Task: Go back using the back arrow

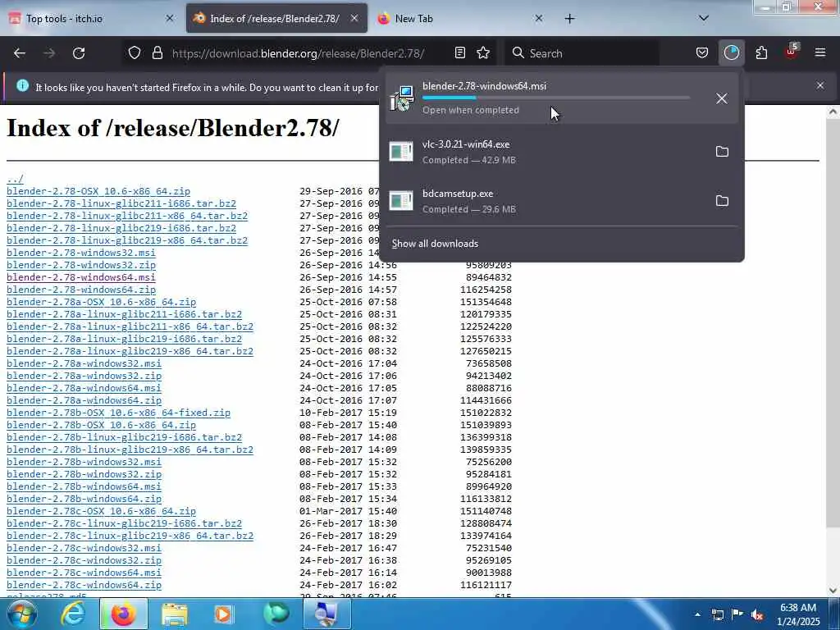Action: tap(20, 53)
